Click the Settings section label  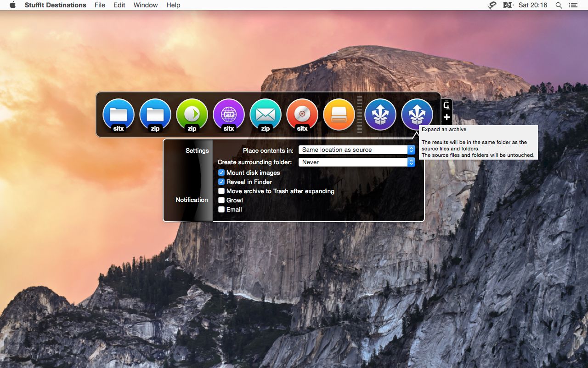(x=197, y=150)
